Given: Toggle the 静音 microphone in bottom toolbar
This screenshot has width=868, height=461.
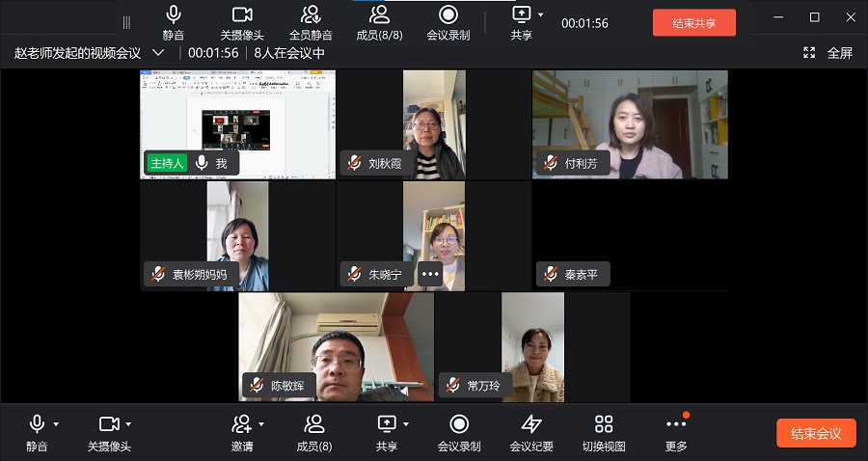Looking at the screenshot, I should tap(37, 424).
